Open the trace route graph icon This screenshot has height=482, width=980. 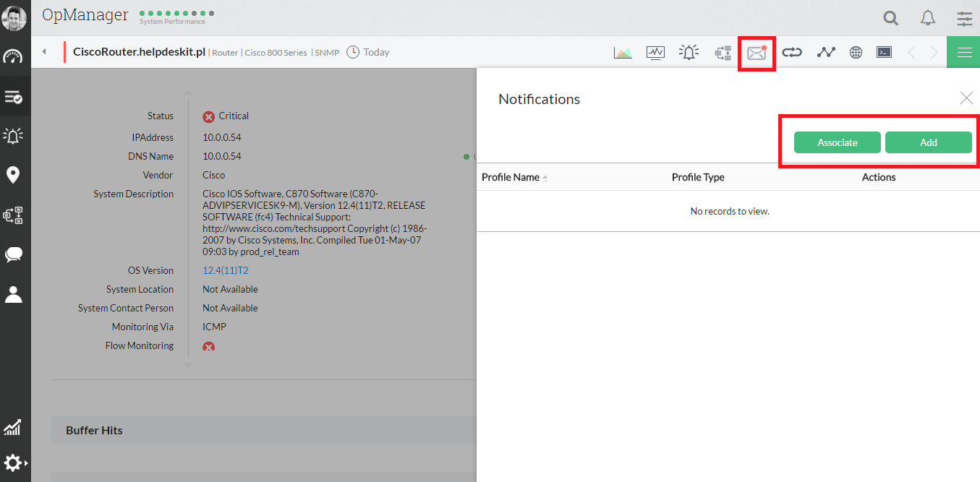pyautogui.click(x=826, y=52)
